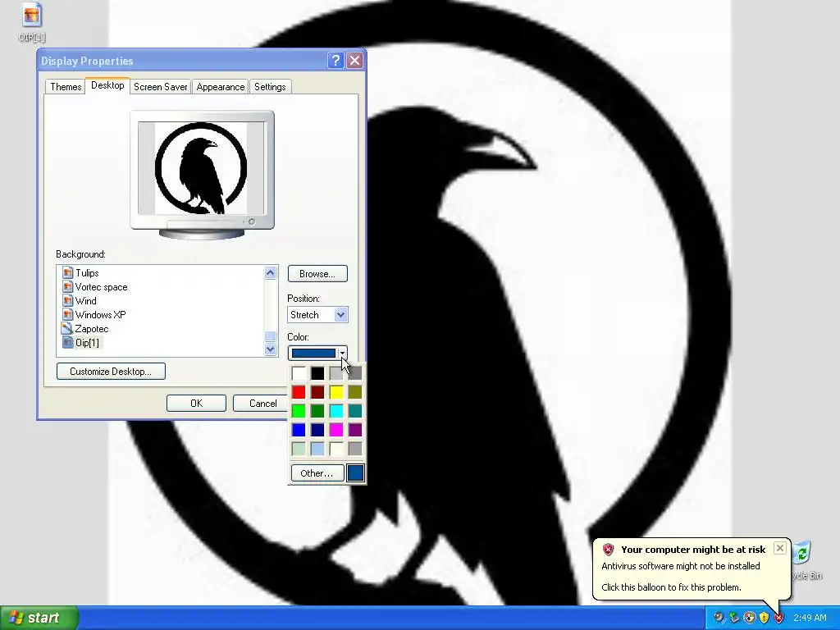Choose the dark red maroon swatch

317,392
